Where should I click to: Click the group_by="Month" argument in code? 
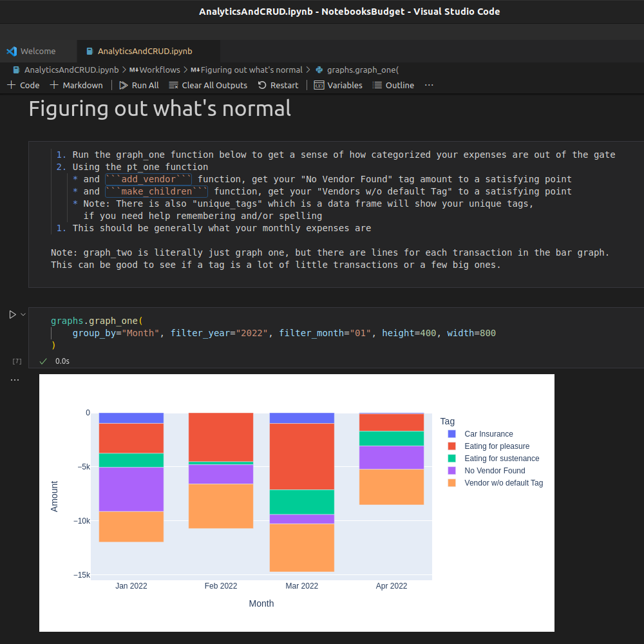click(116, 333)
